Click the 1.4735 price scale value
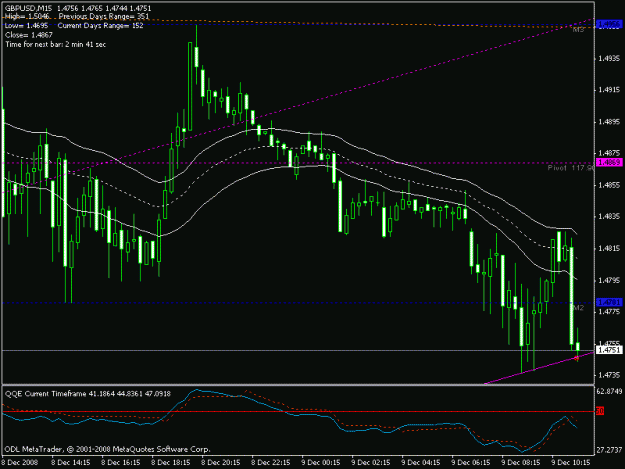This screenshot has width=625, height=469. [x=609, y=375]
